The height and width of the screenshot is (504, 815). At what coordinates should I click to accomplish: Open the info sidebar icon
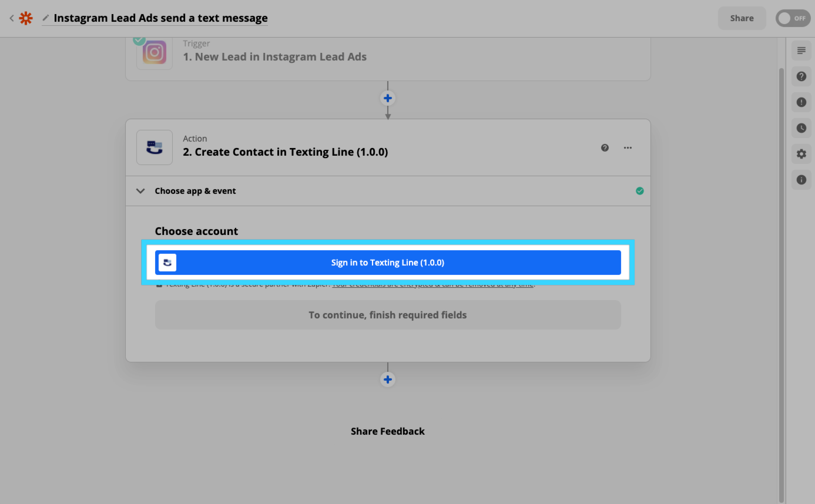click(801, 180)
